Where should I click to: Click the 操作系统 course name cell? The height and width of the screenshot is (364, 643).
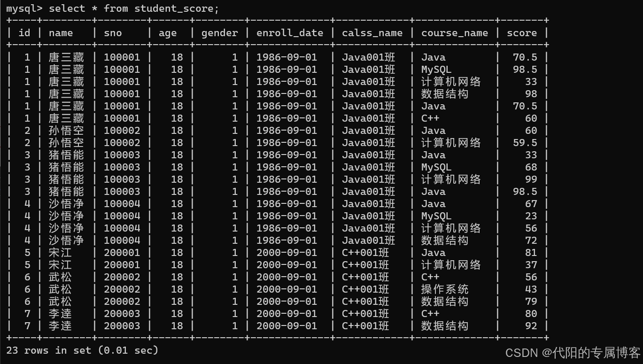pos(445,289)
